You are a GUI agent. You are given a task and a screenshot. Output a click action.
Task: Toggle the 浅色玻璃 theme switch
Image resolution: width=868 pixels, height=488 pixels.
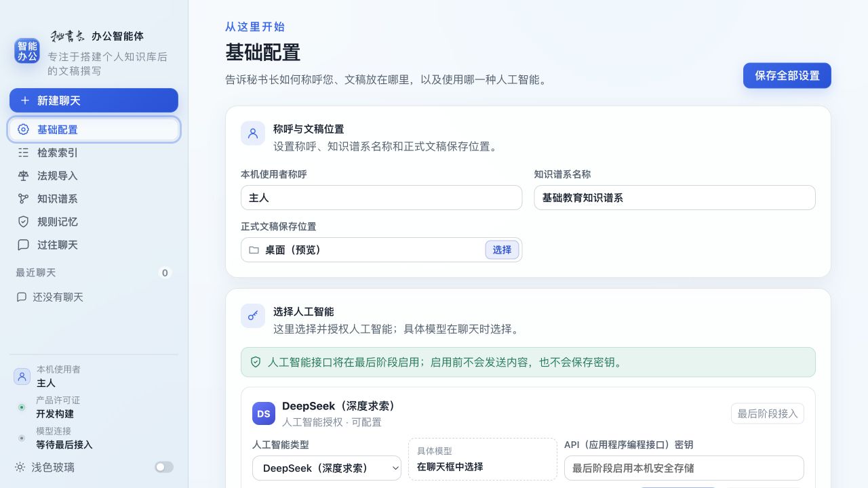tap(164, 467)
